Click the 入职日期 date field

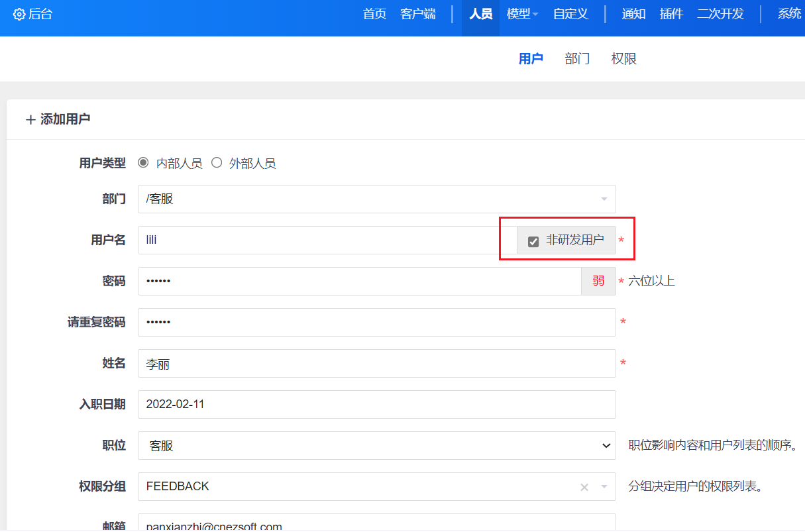376,405
